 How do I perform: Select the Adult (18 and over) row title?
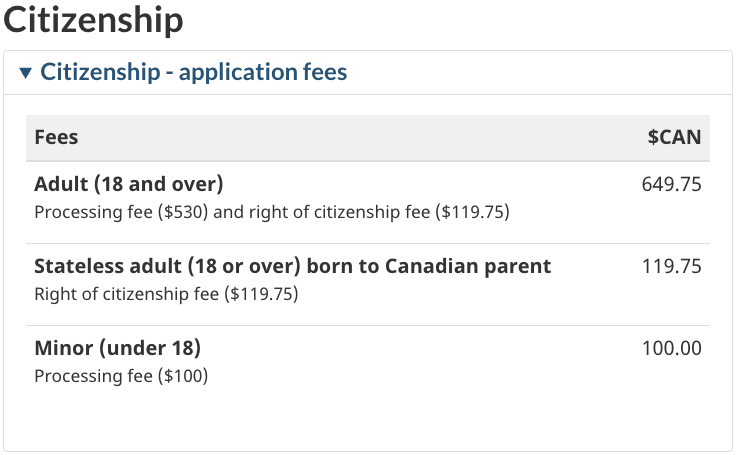pos(129,184)
